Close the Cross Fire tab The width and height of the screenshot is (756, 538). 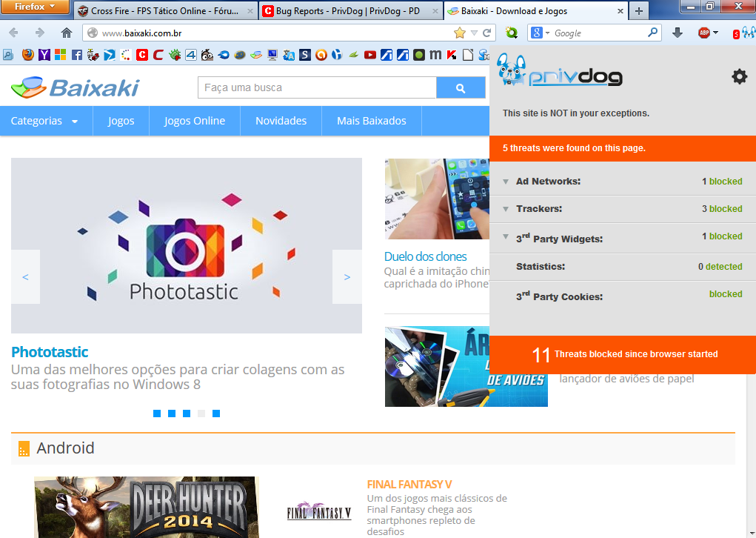(x=250, y=10)
